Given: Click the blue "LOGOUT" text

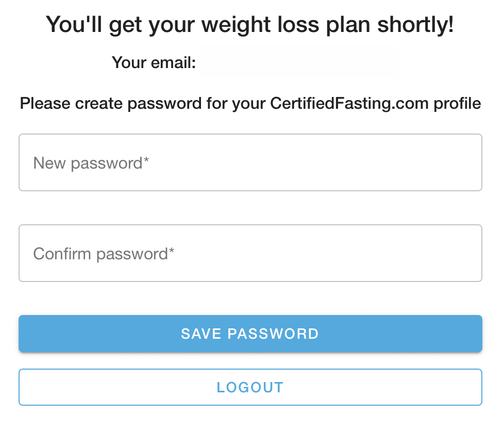Looking at the screenshot, I should point(250,387).
